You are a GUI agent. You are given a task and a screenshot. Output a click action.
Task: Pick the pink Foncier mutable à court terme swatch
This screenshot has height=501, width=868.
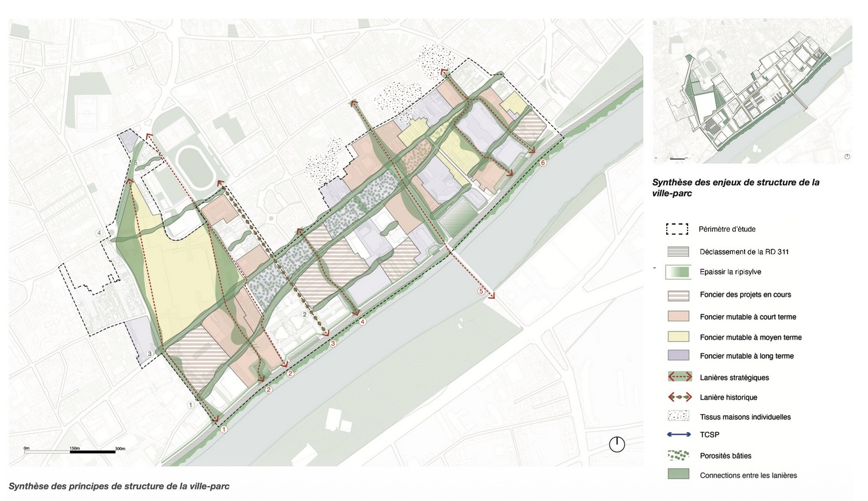[x=678, y=316]
